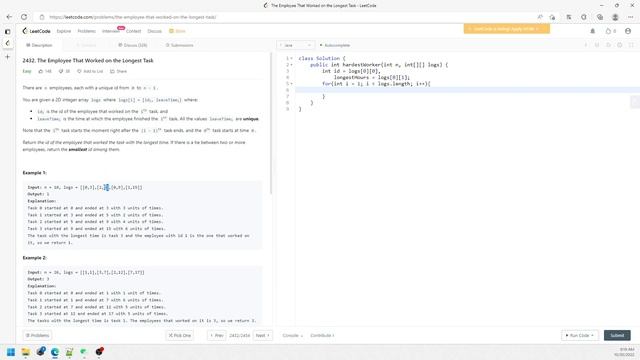The height and width of the screenshot is (360, 640).
Task: Click the empty highlighted line 6 in editor
Action: point(467,90)
